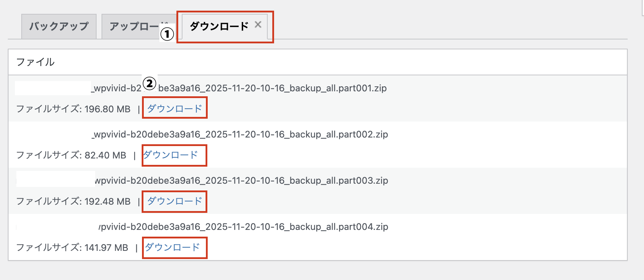Screen dimensions: 644x280
Task: Click the 141.97 MB file size label
Action: (73, 248)
